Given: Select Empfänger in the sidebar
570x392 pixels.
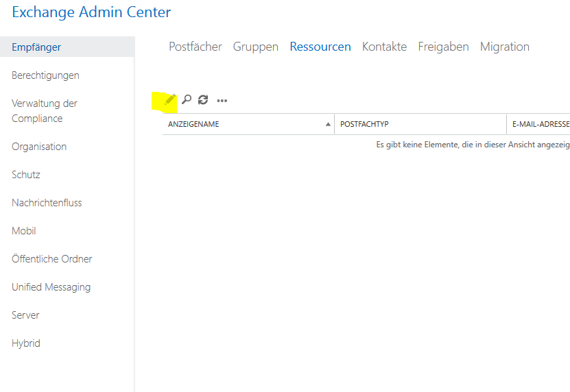Looking at the screenshot, I should 67,47.
